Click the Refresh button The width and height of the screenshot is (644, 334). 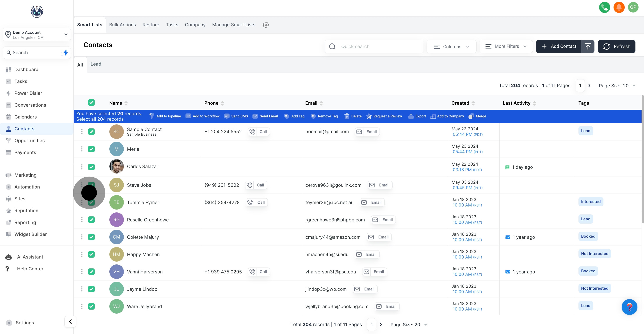tap(616, 47)
